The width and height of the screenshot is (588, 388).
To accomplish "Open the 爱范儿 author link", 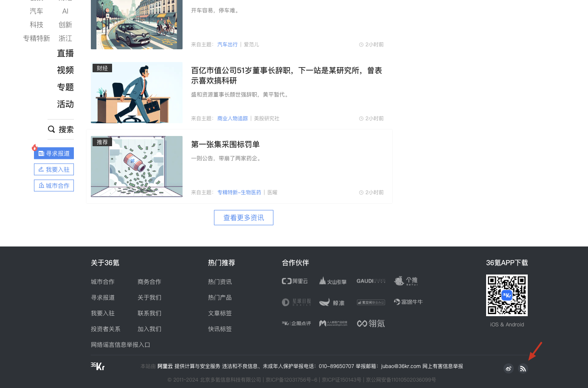I will click(251, 45).
